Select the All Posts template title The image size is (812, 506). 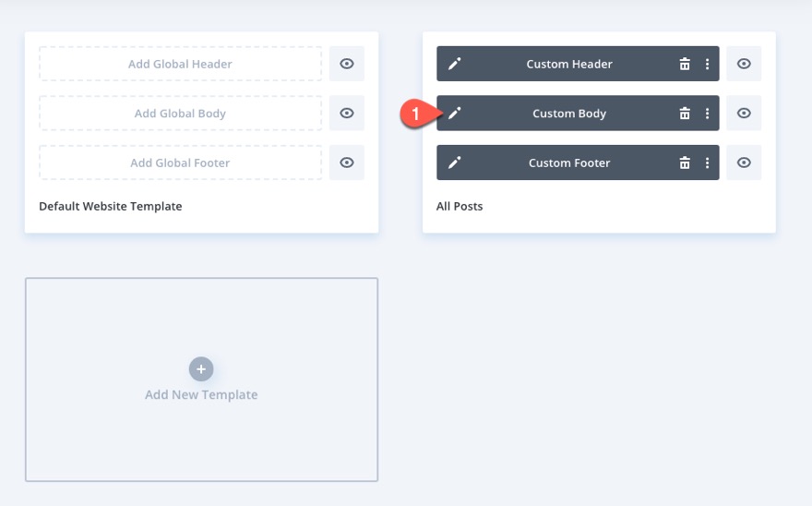(x=460, y=207)
